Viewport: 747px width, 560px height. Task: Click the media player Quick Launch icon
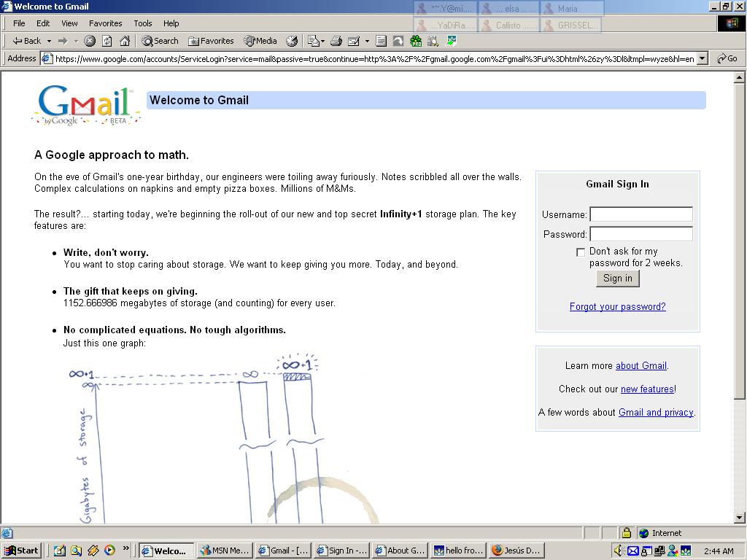109,551
